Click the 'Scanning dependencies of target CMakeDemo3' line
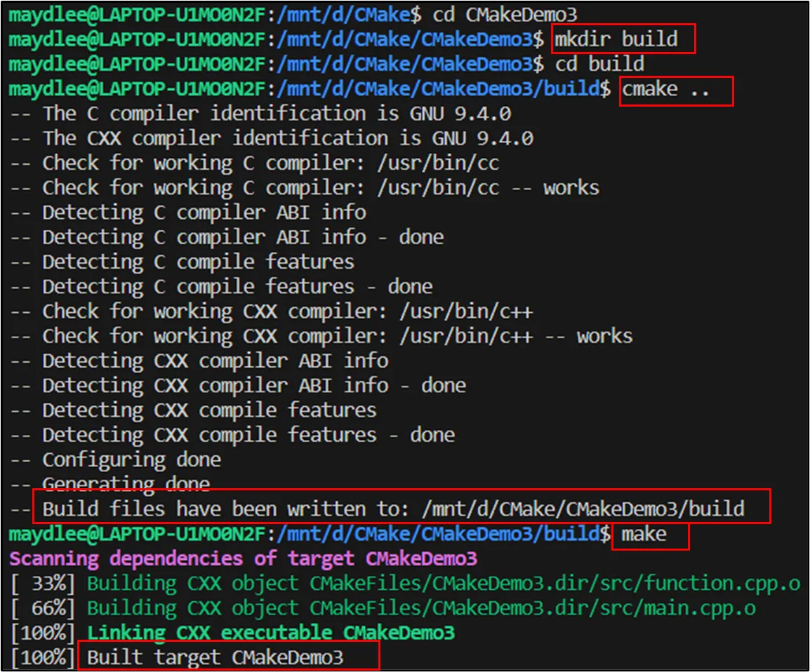The height and width of the screenshot is (672, 810). (243, 559)
